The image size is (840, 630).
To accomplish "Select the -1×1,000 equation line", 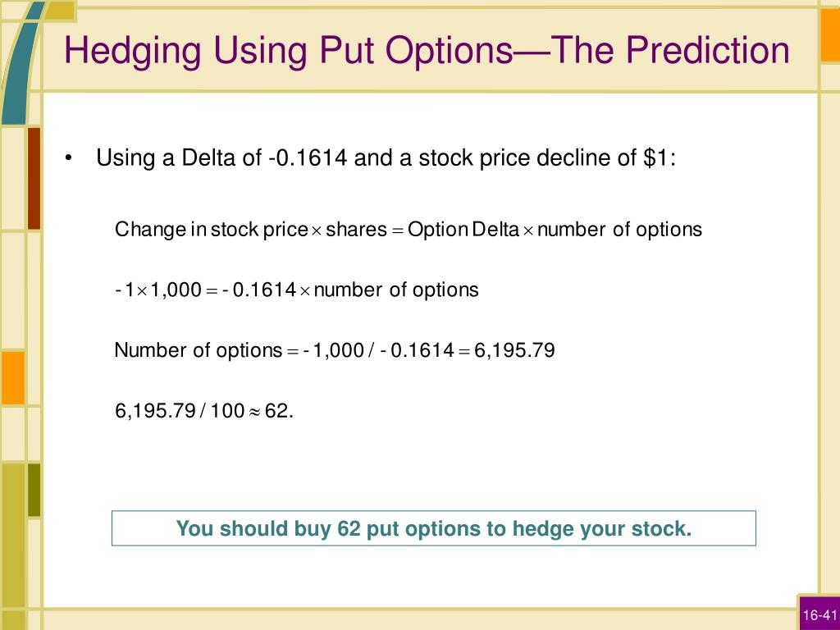I will click(296, 290).
